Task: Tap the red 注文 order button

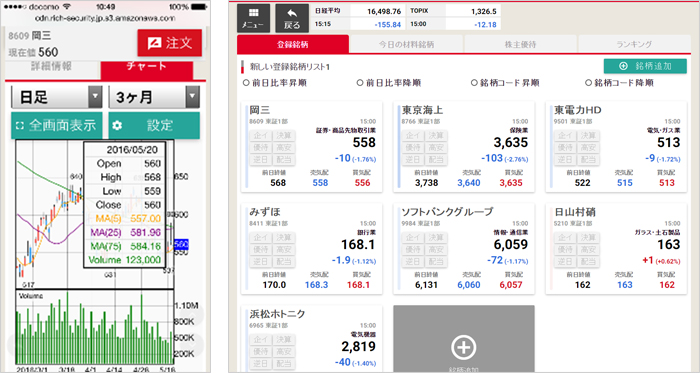Action: (170, 43)
